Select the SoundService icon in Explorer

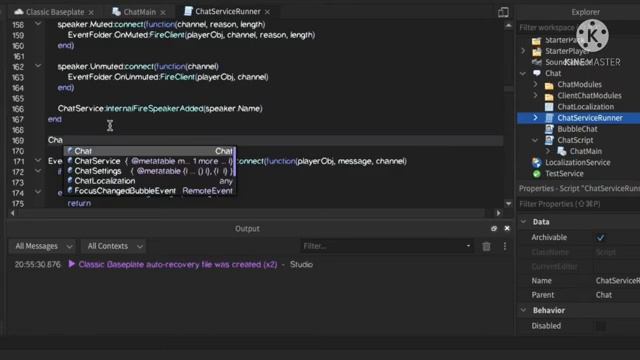click(536, 62)
